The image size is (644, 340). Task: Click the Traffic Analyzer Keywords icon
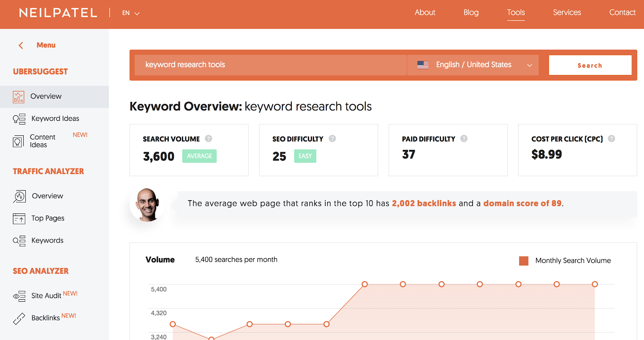(x=19, y=240)
